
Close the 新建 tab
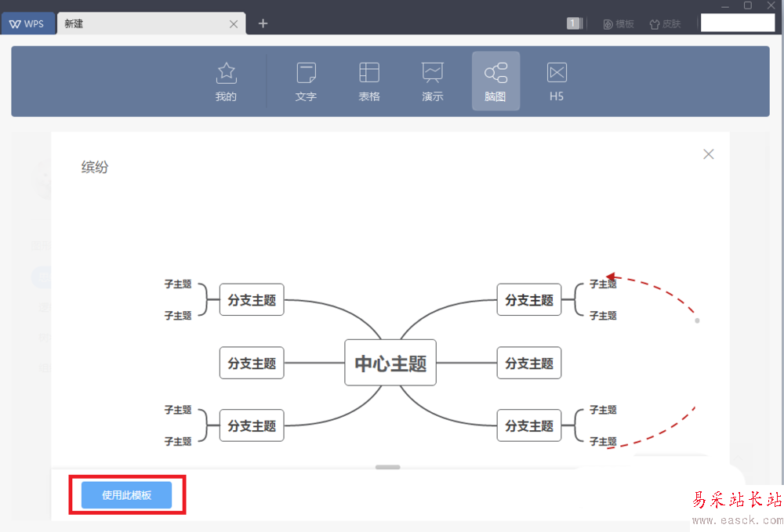(x=234, y=24)
